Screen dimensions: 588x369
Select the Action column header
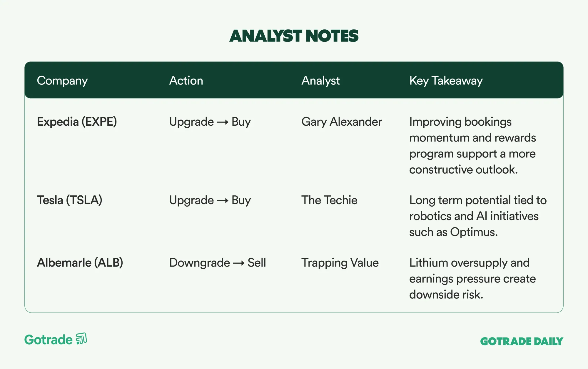click(x=186, y=81)
